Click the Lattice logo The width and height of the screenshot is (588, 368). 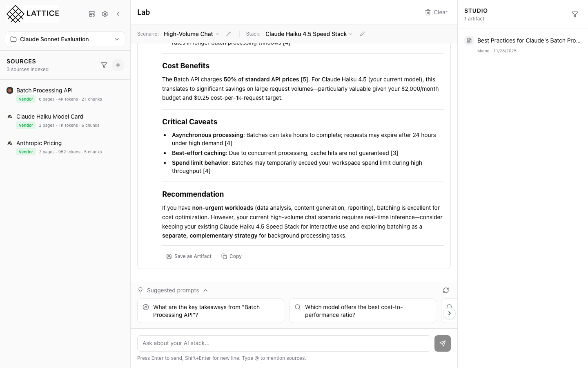[32, 13]
